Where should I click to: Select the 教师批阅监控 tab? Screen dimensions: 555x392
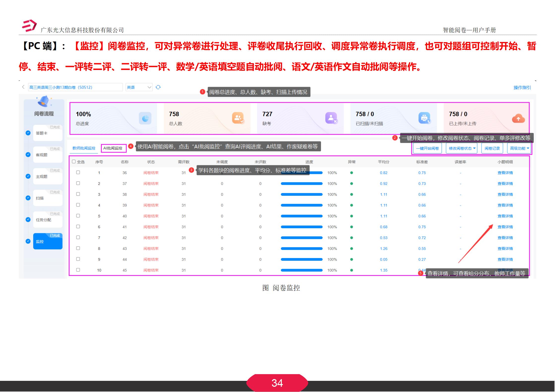(x=84, y=147)
